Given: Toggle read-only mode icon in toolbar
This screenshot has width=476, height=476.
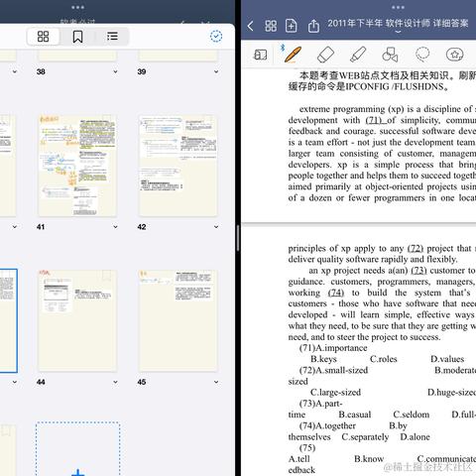Looking at the screenshot, I should click(x=261, y=55).
